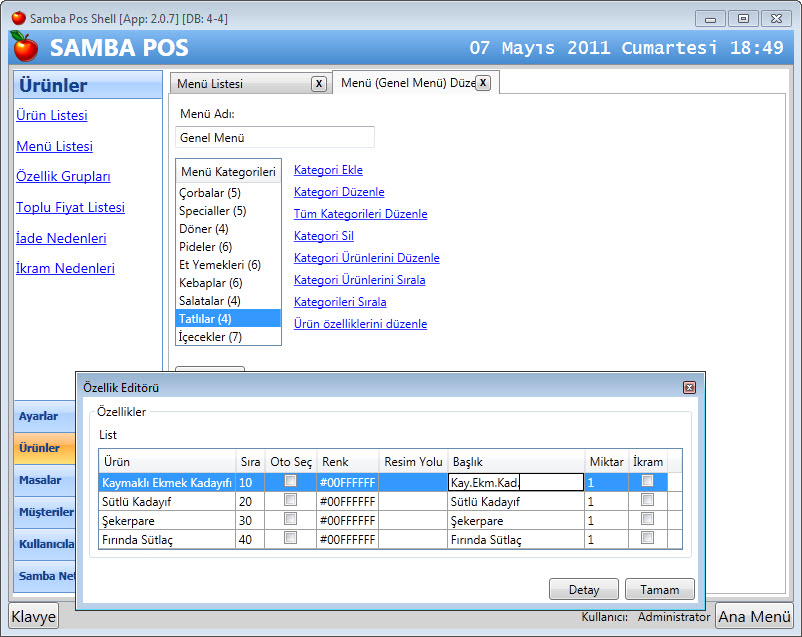Viewport: 802px width, 637px height.
Task: Check Oto Seç for Fırında Sütlaç
Action: pyautogui.click(x=290, y=538)
